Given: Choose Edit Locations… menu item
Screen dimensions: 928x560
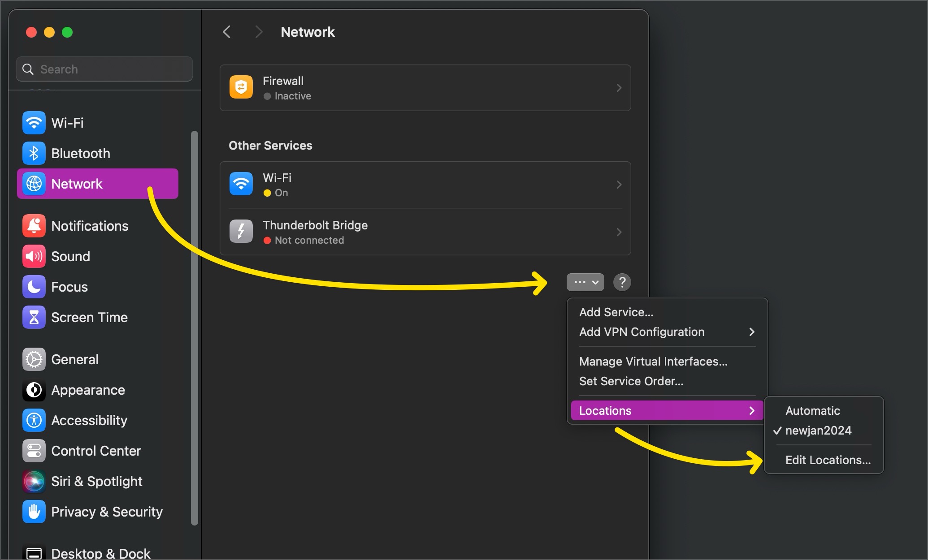Looking at the screenshot, I should (828, 460).
